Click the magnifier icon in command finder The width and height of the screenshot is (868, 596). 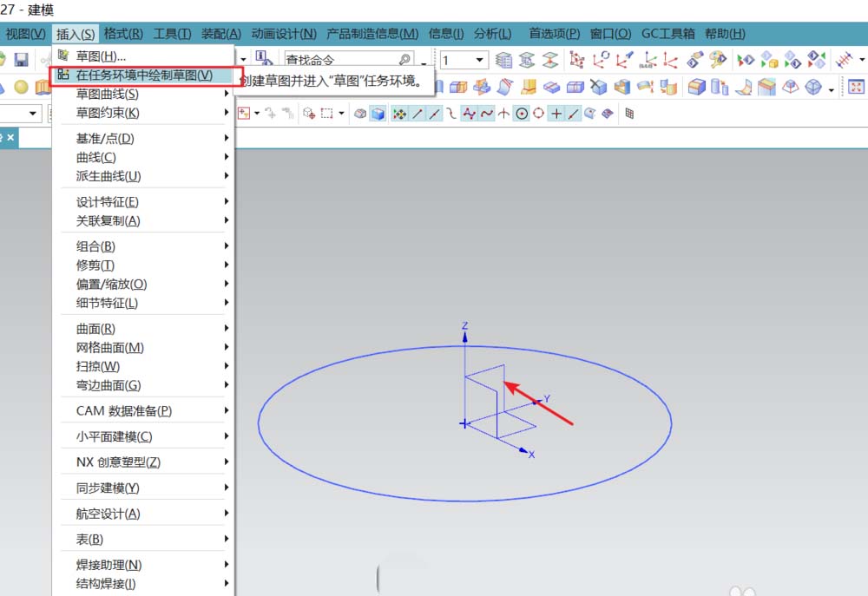click(404, 60)
